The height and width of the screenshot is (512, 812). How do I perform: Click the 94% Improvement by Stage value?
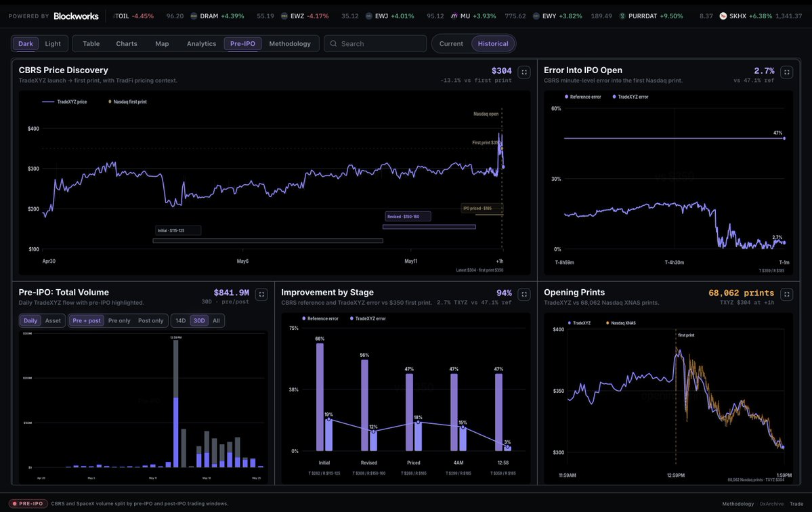point(504,293)
